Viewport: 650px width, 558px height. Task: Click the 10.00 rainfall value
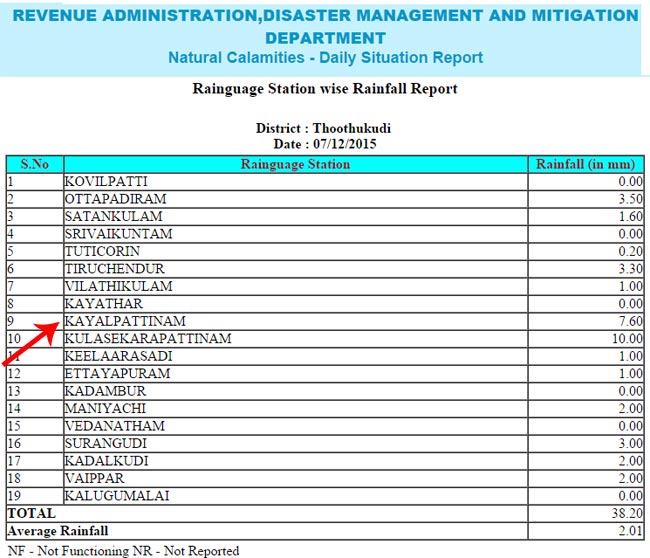628,339
